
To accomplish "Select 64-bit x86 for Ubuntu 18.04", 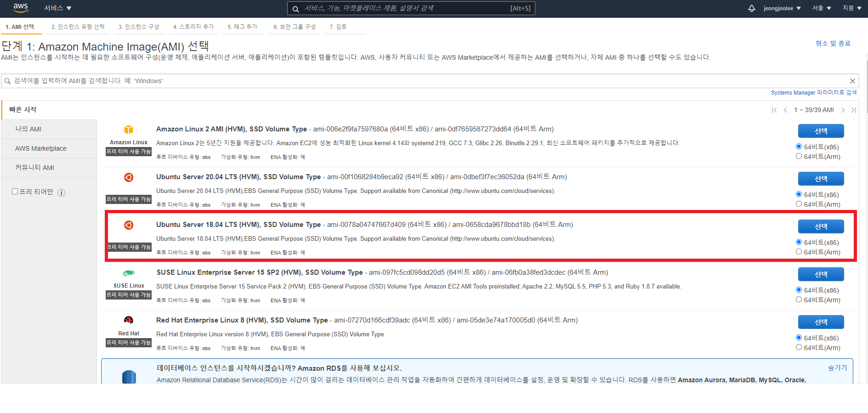I will point(799,242).
